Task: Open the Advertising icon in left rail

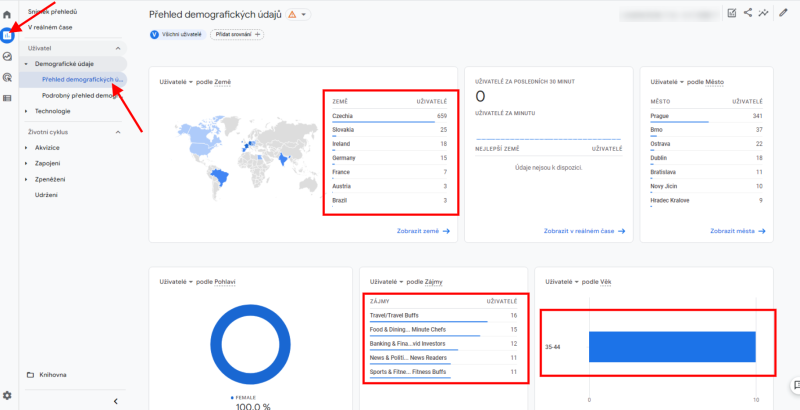Action: pyautogui.click(x=7, y=77)
